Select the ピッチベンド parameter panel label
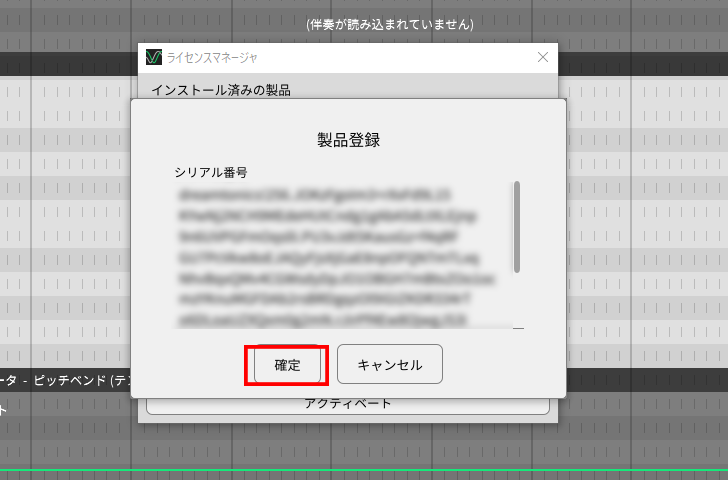 [65, 381]
